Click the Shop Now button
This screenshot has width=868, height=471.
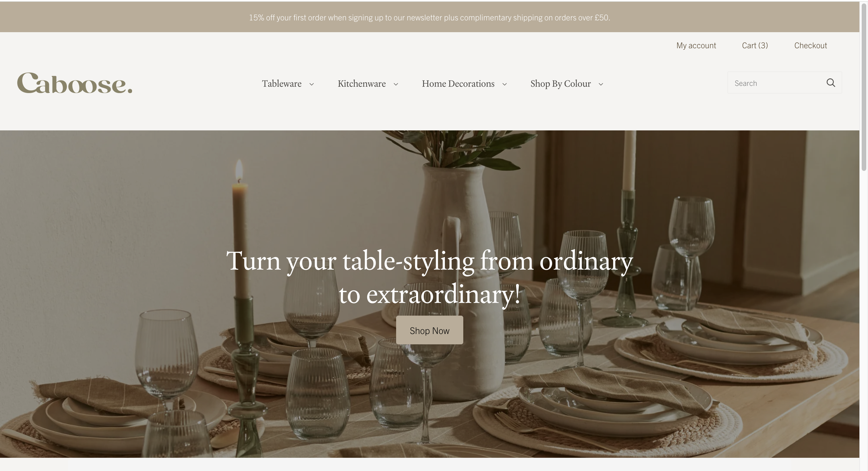429,330
